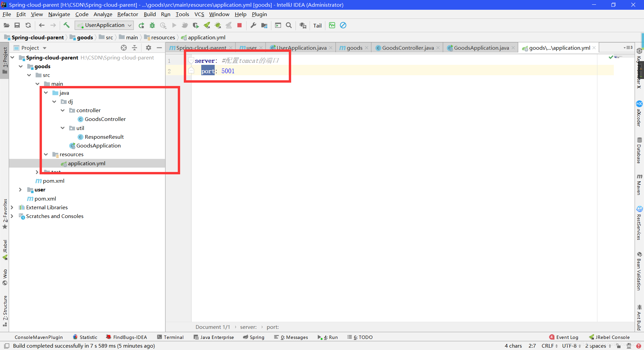Open the Database side panel
Screen dimensions: 644x350
point(639,150)
